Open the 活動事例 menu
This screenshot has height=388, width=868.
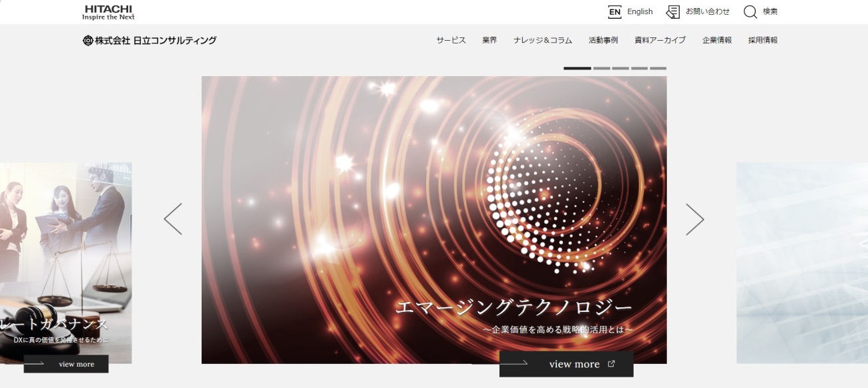pyautogui.click(x=604, y=40)
